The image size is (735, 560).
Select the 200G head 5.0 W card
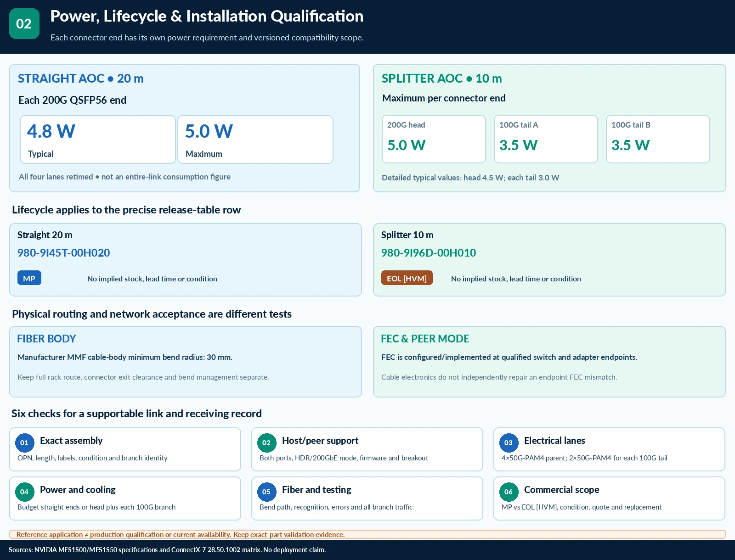pos(434,139)
